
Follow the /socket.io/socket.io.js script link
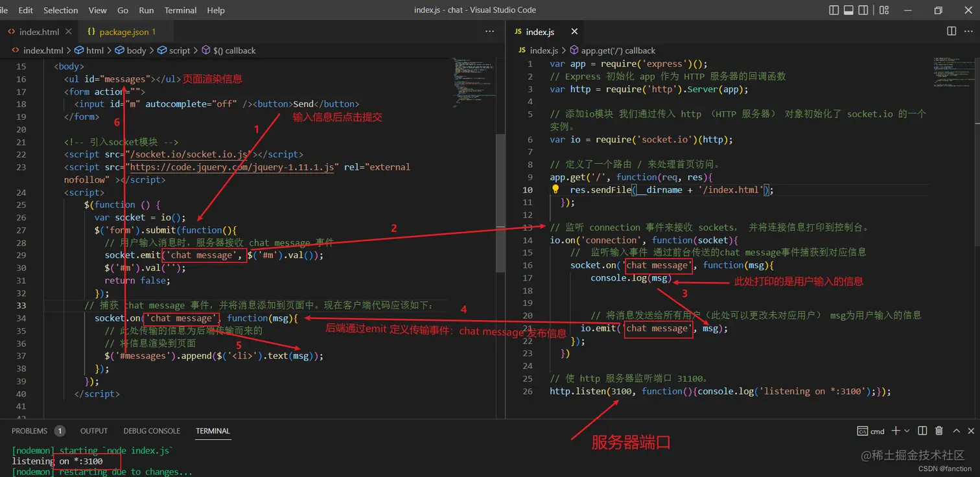click(x=190, y=154)
